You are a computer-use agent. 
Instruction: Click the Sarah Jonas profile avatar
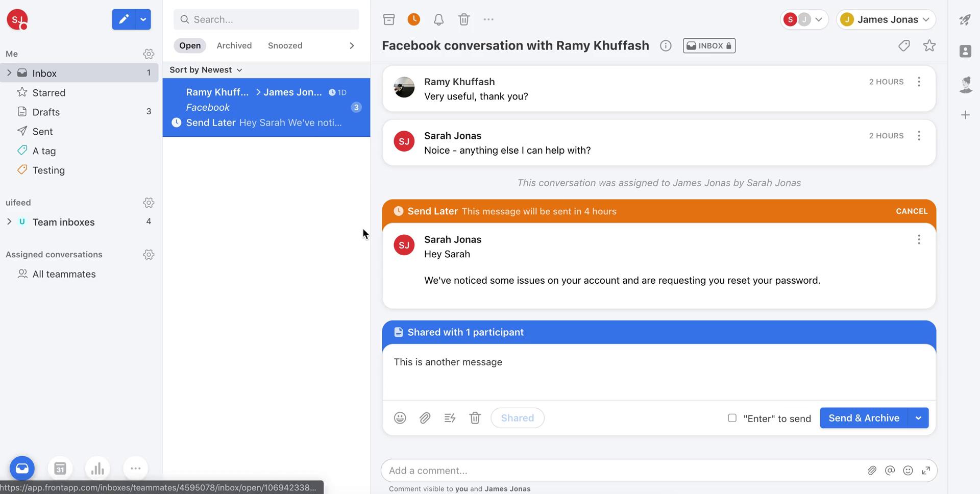(x=17, y=19)
